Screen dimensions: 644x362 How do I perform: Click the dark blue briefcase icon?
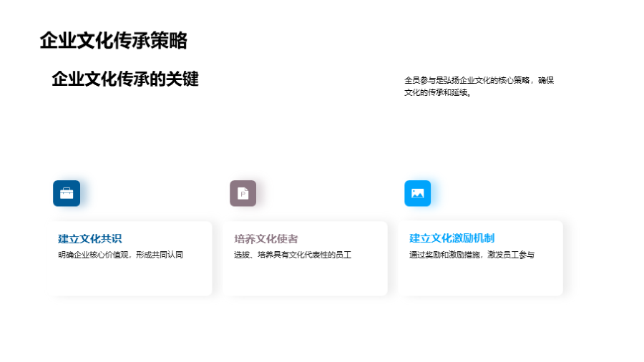point(67,193)
